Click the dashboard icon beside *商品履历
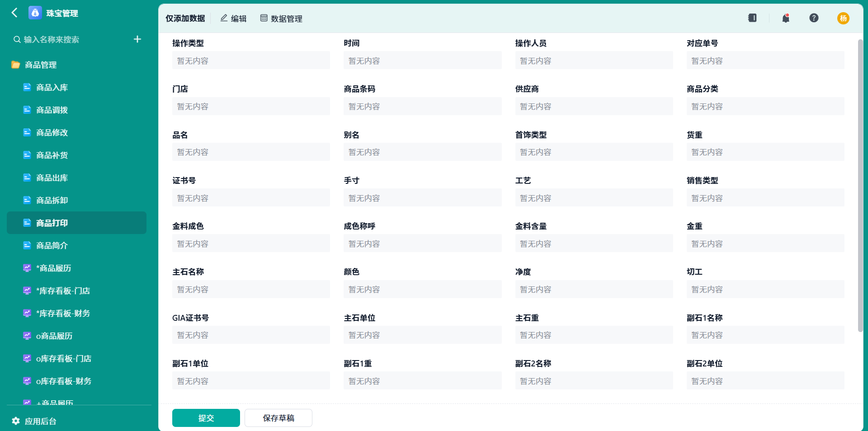 click(27, 268)
